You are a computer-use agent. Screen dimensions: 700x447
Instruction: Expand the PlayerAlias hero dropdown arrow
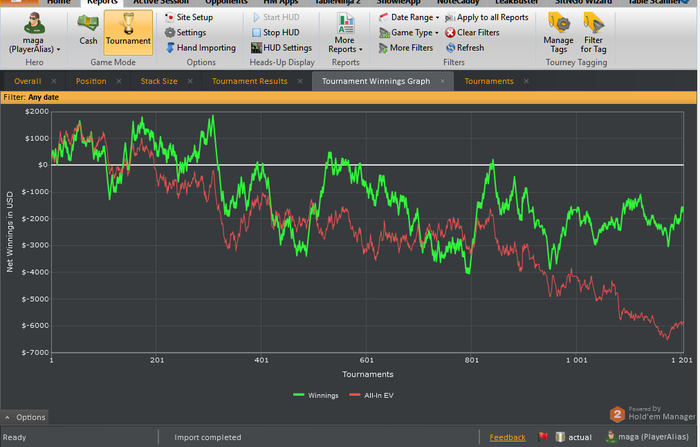[58, 50]
